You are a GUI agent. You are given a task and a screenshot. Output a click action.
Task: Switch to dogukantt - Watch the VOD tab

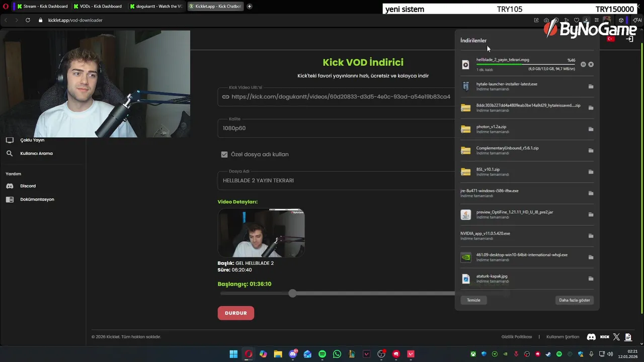click(155, 7)
